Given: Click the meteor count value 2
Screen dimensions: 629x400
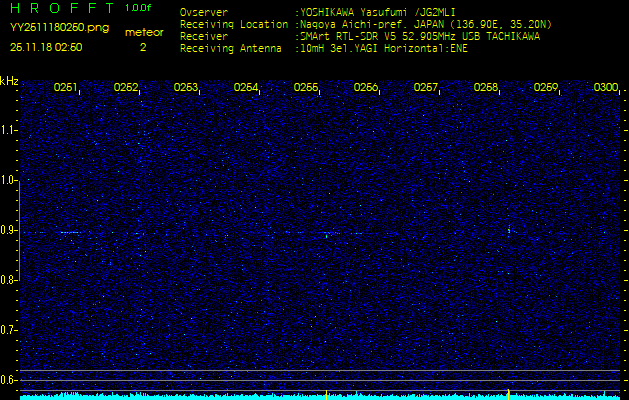Looking at the screenshot, I should point(143,47).
